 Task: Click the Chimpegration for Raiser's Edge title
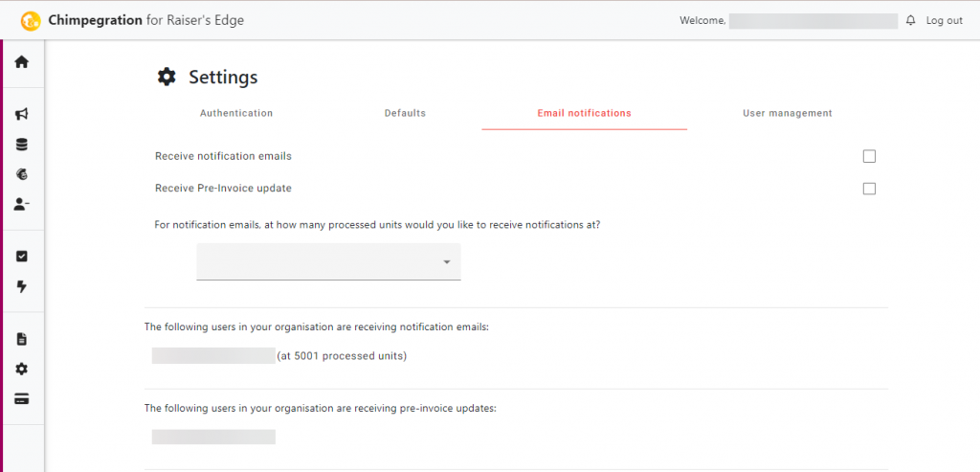click(146, 21)
